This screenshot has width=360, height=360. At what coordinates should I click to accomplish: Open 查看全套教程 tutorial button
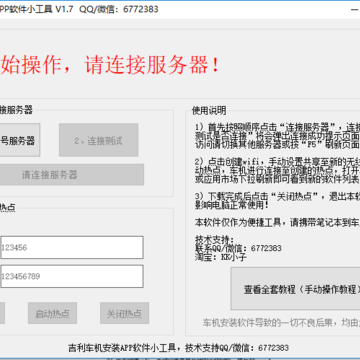click(295, 289)
